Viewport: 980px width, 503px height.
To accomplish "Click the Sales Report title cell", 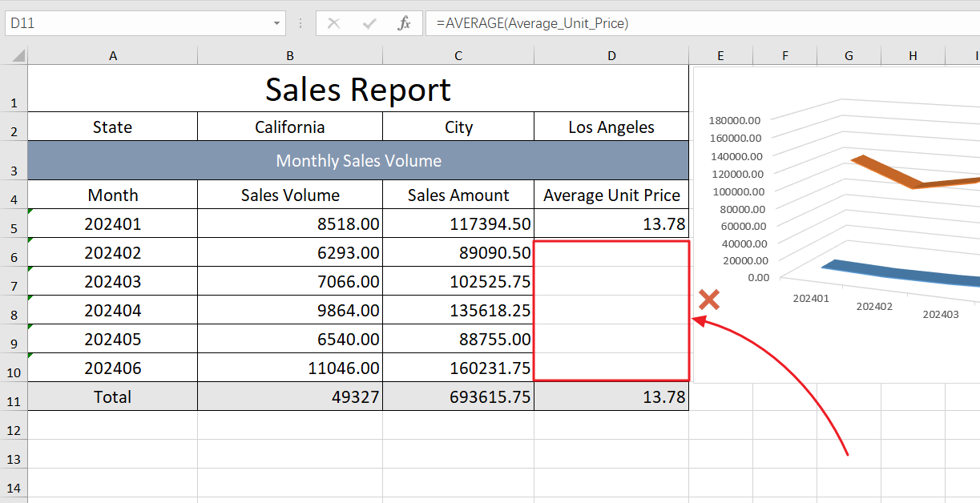I will coord(357,89).
